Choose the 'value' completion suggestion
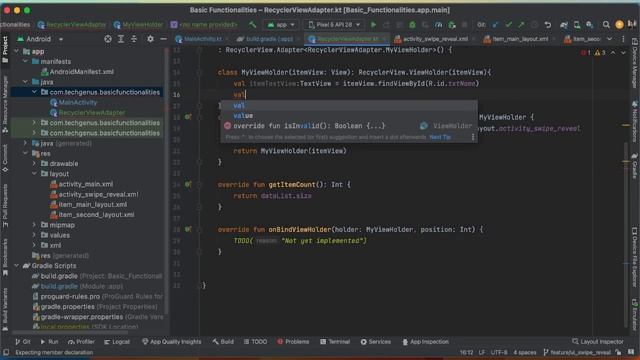The height and width of the screenshot is (360, 640). (x=349, y=116)
